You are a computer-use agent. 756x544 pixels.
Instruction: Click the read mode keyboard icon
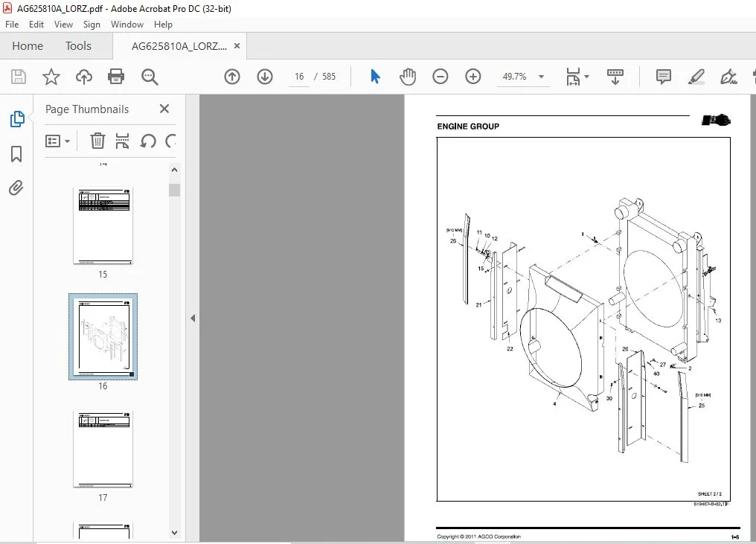(x=615, y=77)
